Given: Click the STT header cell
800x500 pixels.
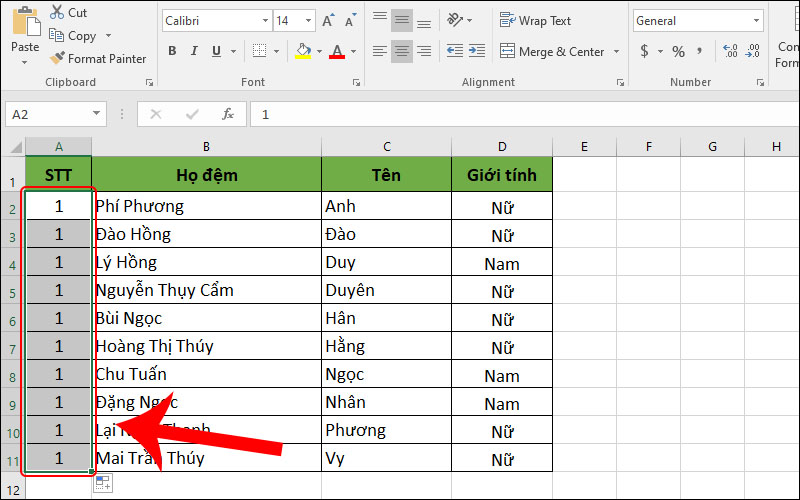Looking at the screenshot, I should pos(58,174).
